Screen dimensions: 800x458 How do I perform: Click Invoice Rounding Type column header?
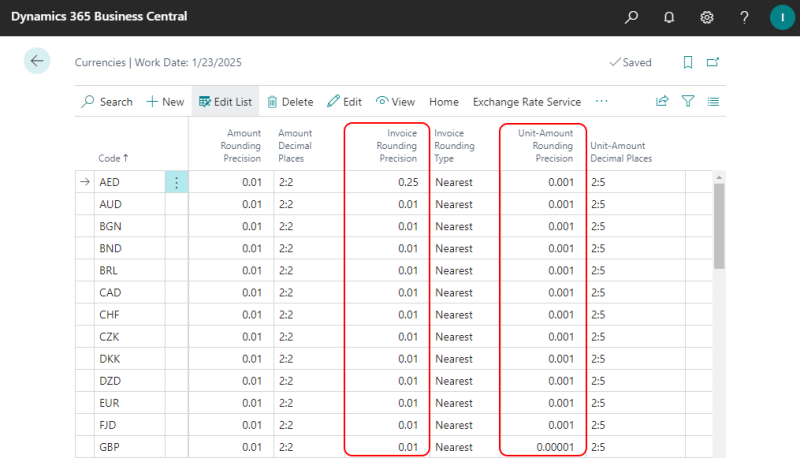tap(454, 145)
